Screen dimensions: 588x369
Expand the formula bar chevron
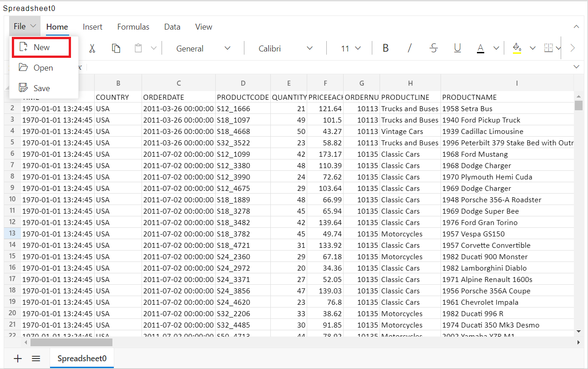pos(576,67)
